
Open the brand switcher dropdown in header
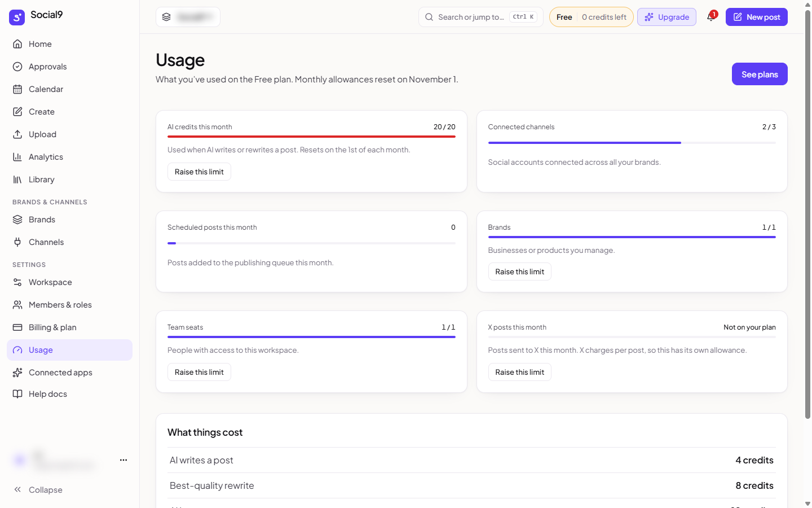188,17
